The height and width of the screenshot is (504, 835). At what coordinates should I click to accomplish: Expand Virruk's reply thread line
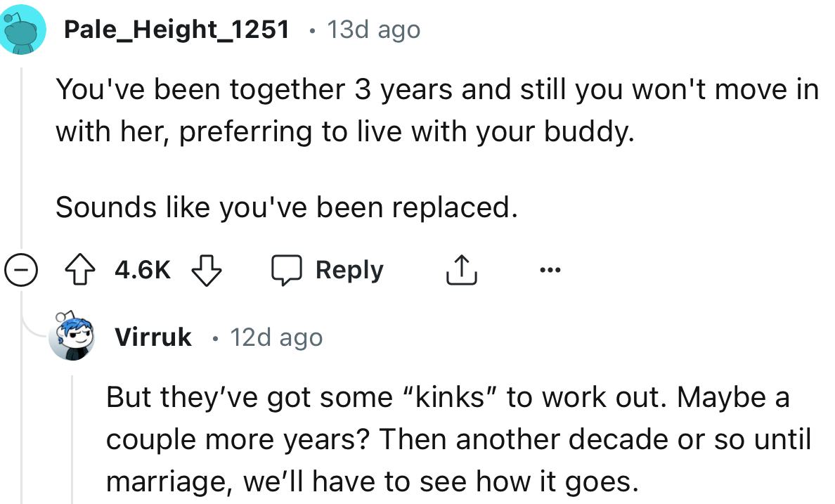pos(70,436)
